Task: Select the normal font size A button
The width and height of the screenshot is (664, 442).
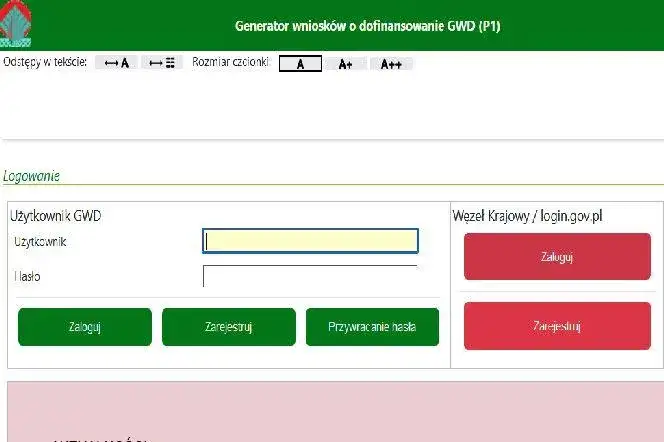Action: [300, 64]
